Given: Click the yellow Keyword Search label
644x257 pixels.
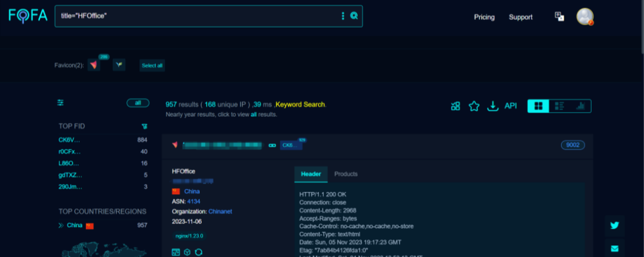Looking at the screenshot, I should click(300, 104).
